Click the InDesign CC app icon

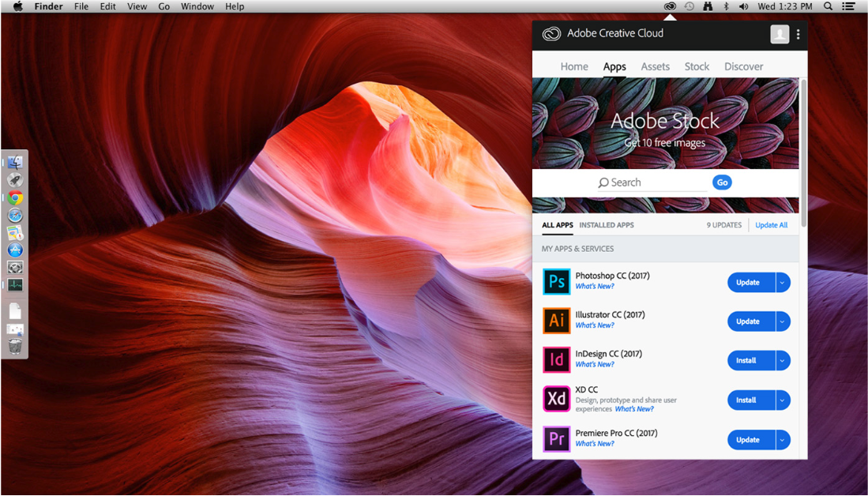(x=556, y=360)
